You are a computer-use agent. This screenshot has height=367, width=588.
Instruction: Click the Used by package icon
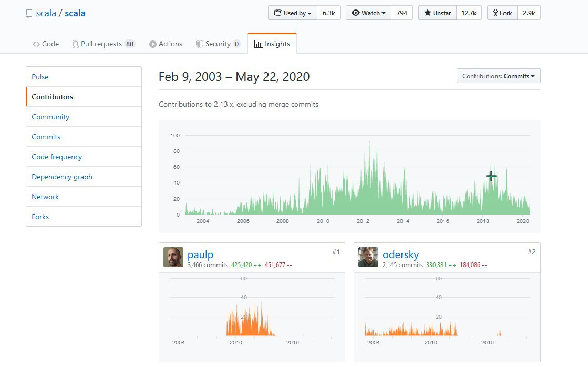(x=278, y=13)
